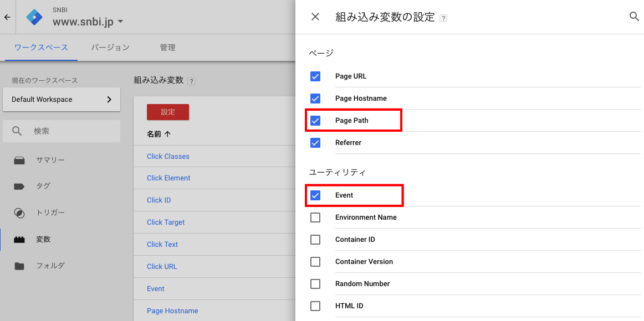This screenshot has width=644, height=321.
Task: Check the Random Number variable
Action: (x=315, y=284)
